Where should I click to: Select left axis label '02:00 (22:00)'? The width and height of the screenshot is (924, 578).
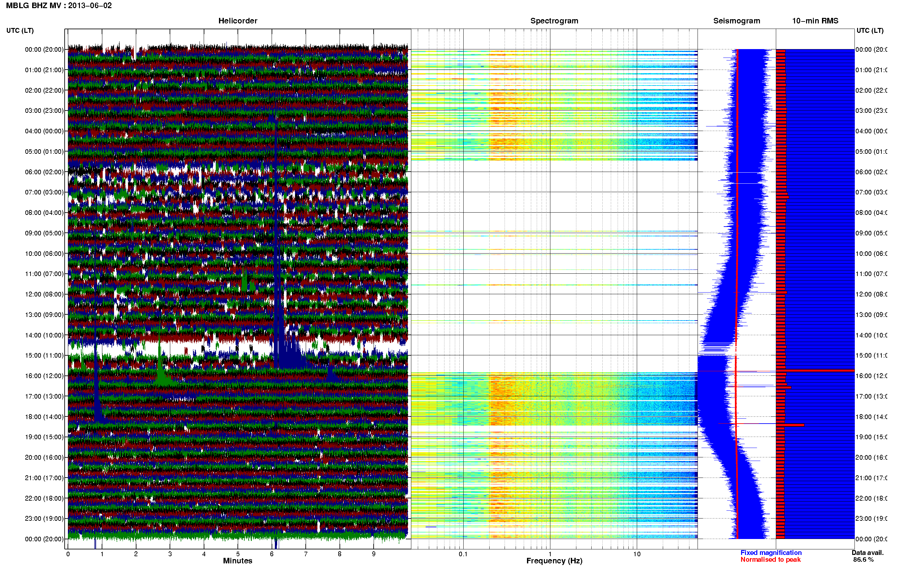click(44, 91)
